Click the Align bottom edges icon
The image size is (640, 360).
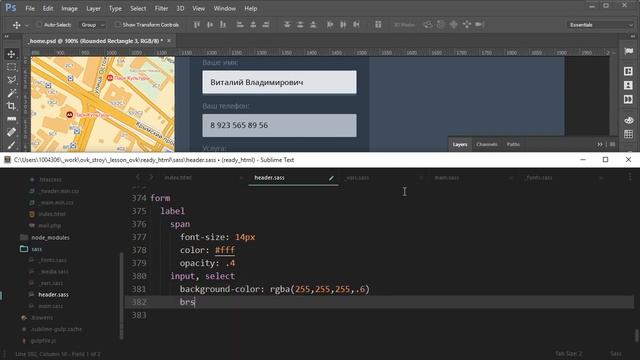[223, 25]
